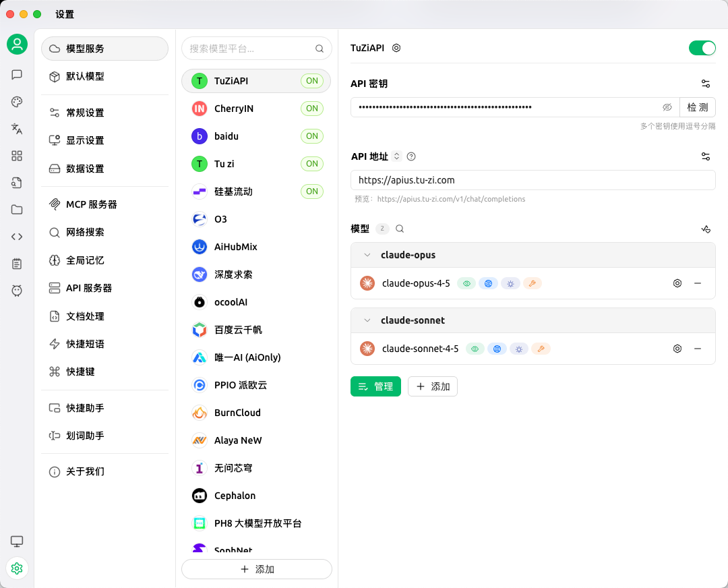This screenshot has height=588, width=728.
Task: Click the green 管理 button
Action: point(375,386)
